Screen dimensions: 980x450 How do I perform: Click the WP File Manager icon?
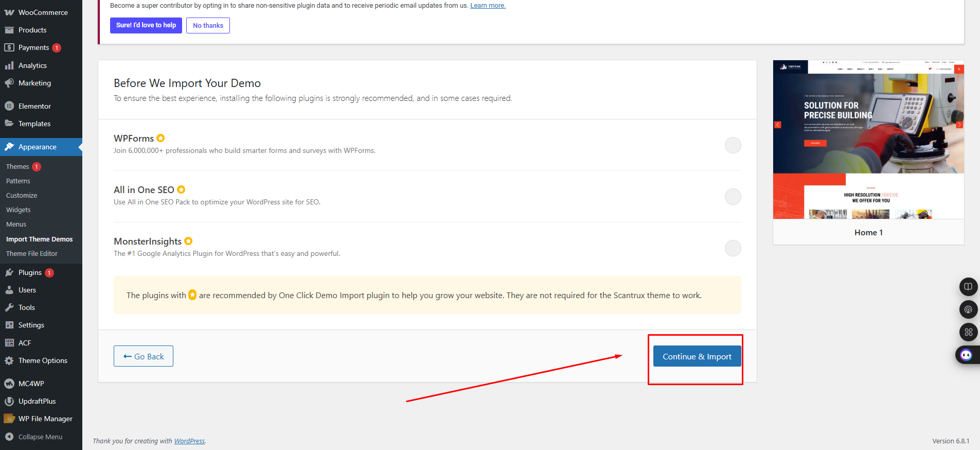(x=9, y=419)
